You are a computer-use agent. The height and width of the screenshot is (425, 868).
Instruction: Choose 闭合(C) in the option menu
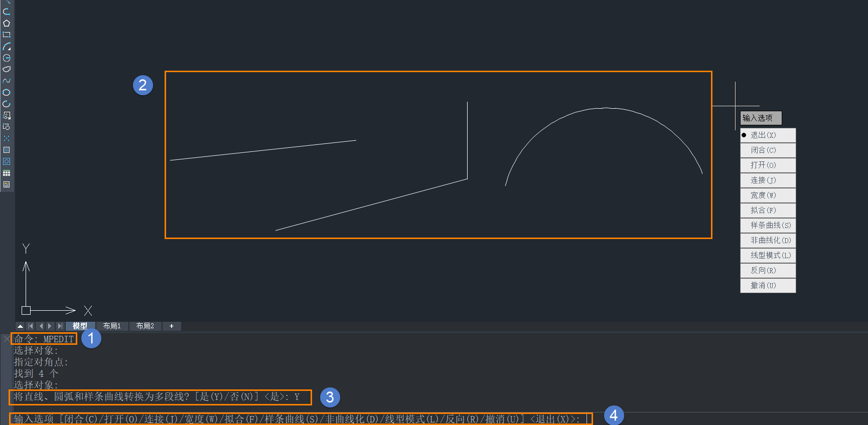[768, 150]
